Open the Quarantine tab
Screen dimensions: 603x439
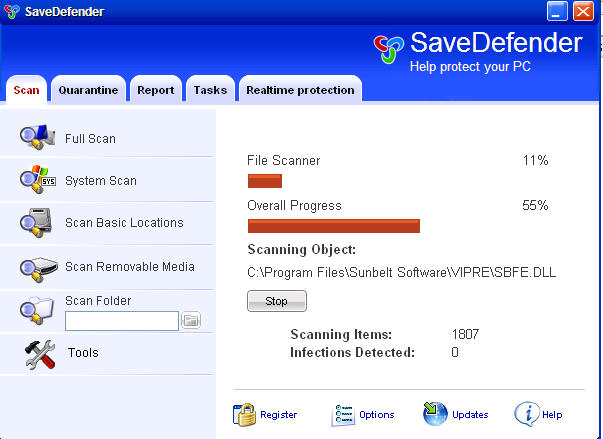coord(88,90)
